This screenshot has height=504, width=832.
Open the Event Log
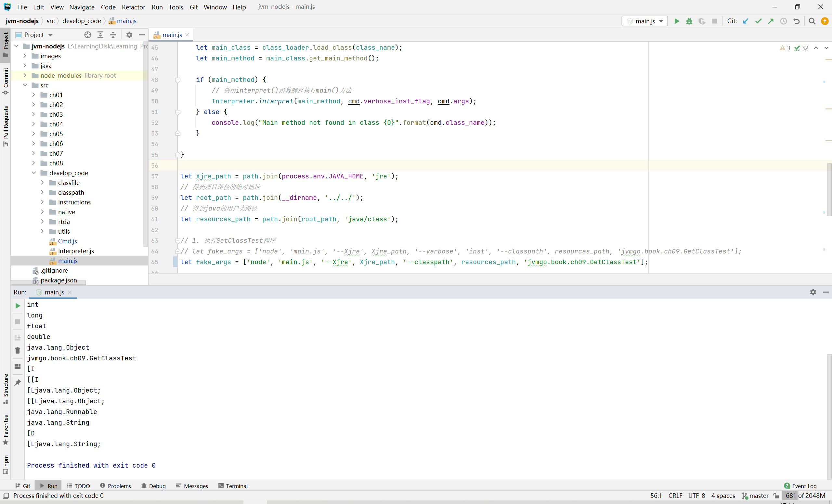pyautogui.click(x=800, y=486)
